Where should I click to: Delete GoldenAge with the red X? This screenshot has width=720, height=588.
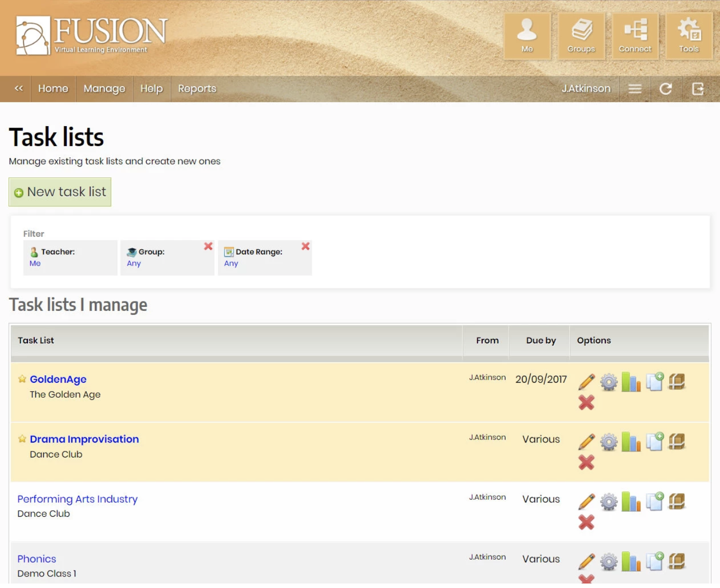tap(586, 402)
